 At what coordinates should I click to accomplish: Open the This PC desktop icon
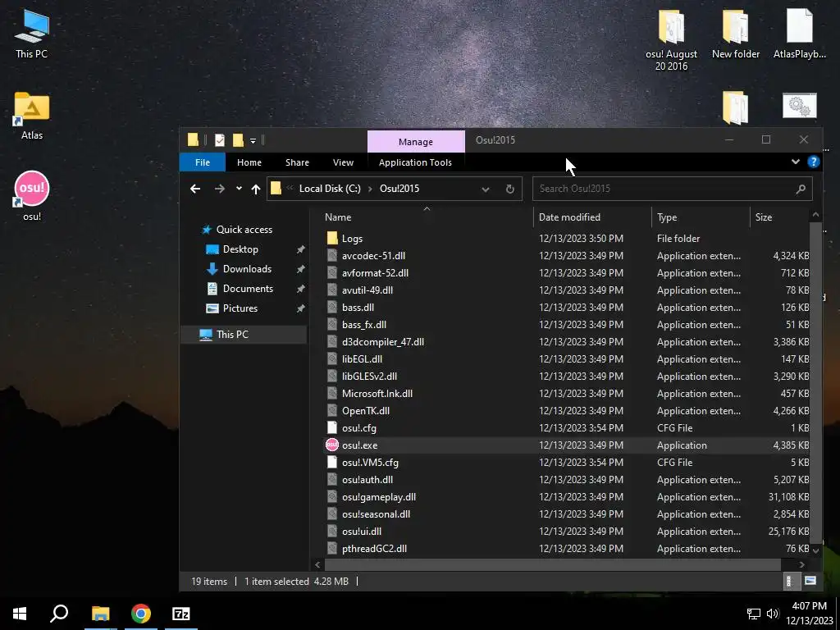(32, 34)
